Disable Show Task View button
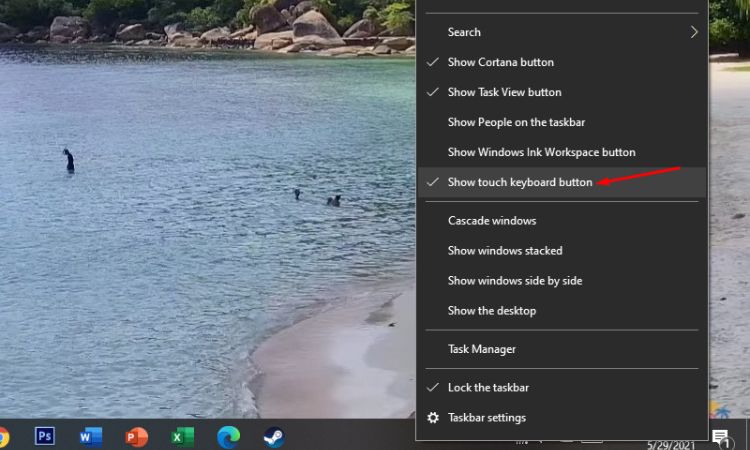 (504, 92)
